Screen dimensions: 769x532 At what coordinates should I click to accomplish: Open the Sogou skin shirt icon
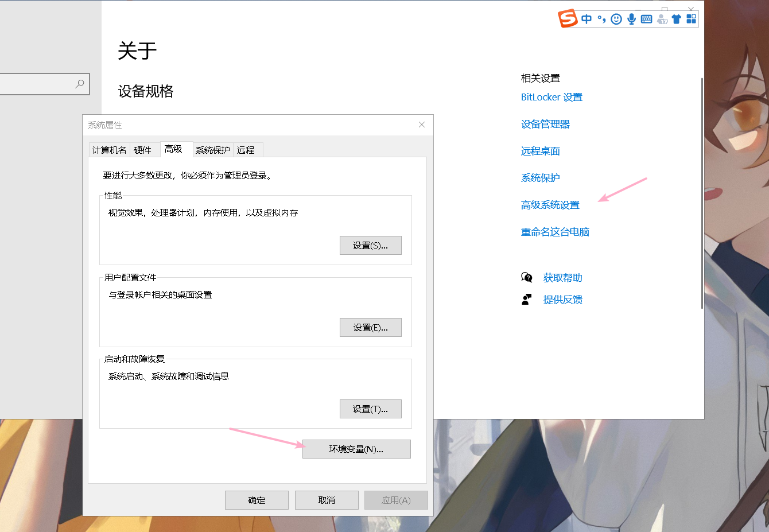click(x=676, y=19)
